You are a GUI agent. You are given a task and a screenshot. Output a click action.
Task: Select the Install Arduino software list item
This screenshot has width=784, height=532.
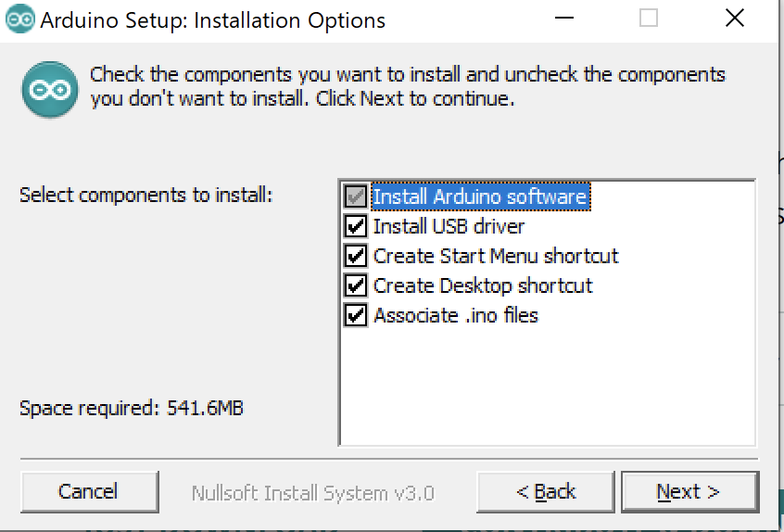479,196
